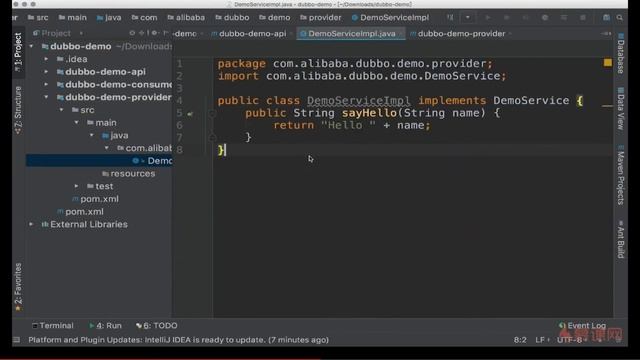Collapse the dubbo-demo-provider module
The height and width of the screenshot is (360, 640).
point(46,97)
